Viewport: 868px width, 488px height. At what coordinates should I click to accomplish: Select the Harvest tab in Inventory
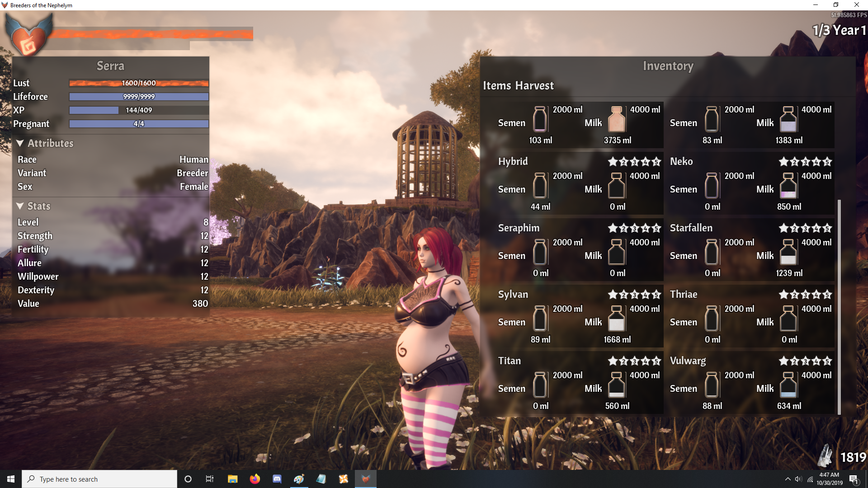coord(535,85)
